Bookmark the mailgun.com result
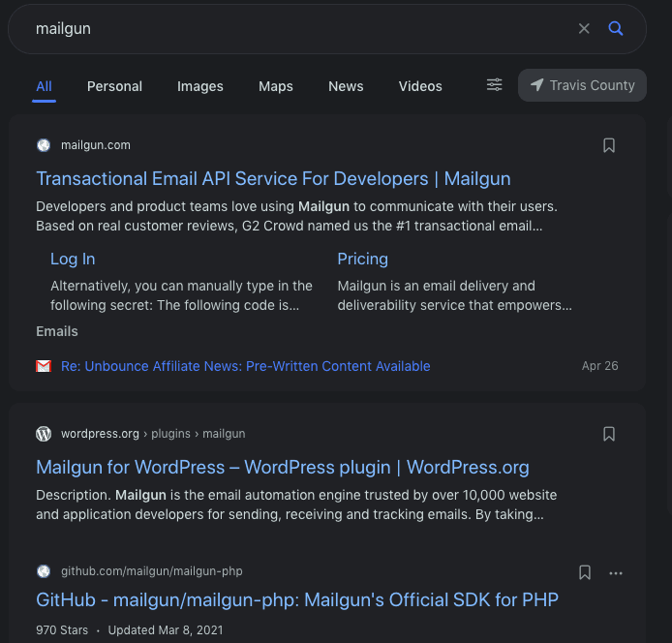Image resolution: width=672 pixels, height=643 pixels. click(608, 145)
